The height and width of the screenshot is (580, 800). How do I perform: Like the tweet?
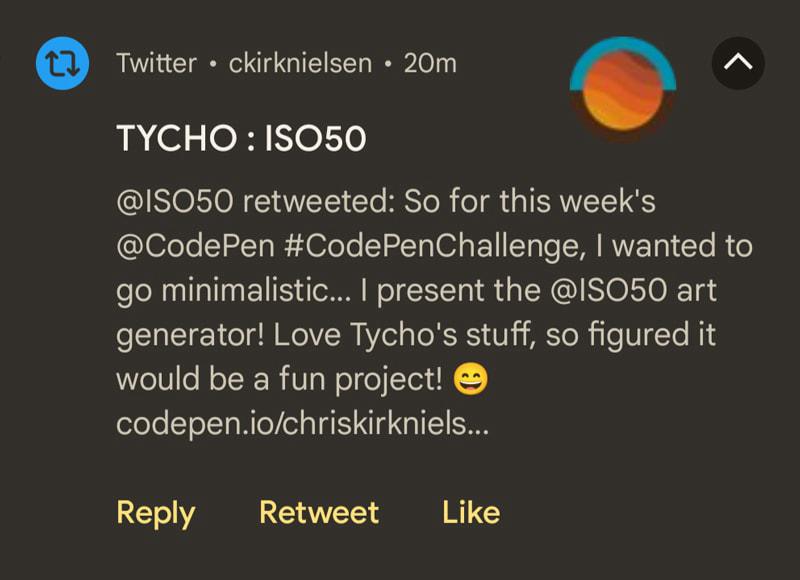tap(473, 512)
